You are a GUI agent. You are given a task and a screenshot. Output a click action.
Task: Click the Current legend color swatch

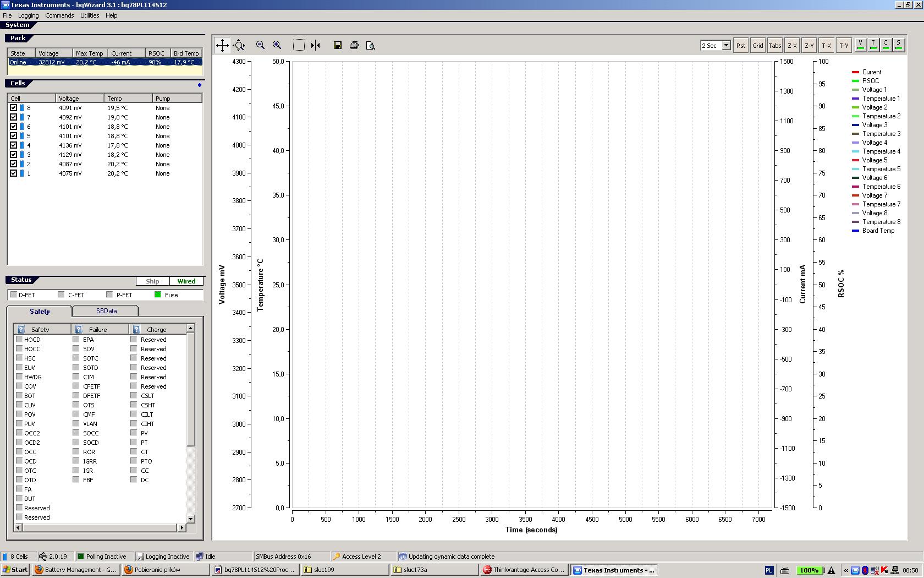[855, 72]
